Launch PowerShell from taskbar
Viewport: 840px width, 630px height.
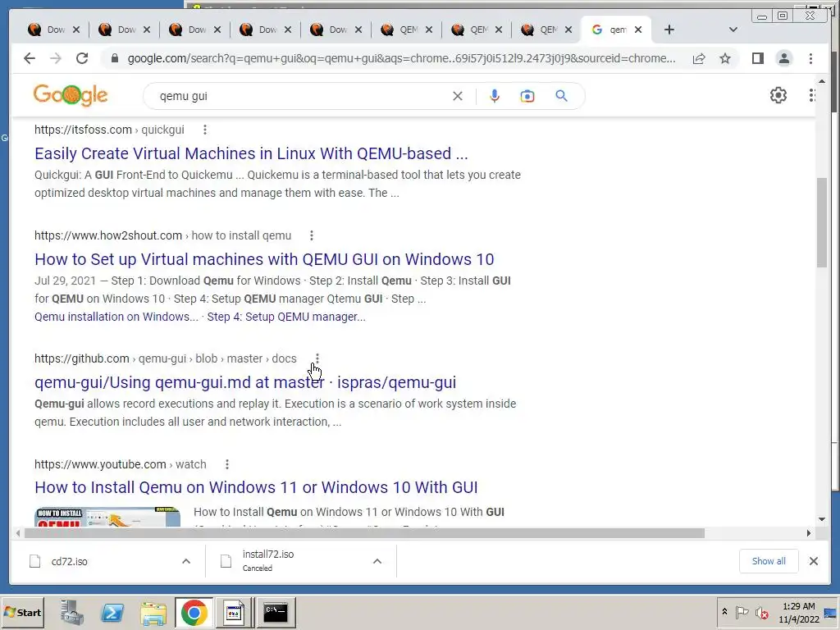[112, 612]
